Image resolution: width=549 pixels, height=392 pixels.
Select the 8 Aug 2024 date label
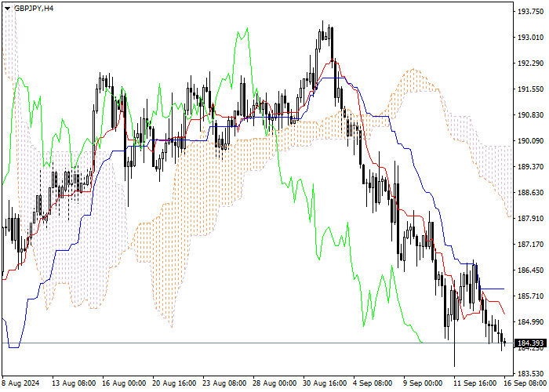click(20, 383)
